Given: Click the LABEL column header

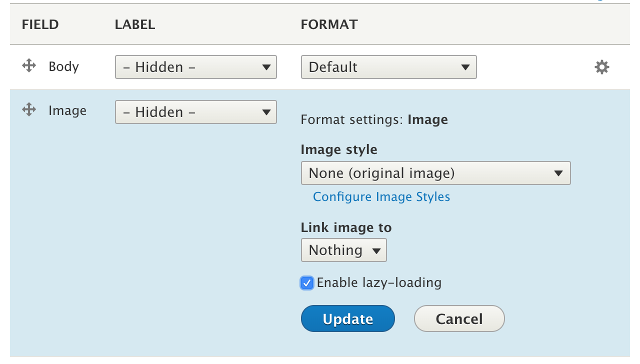Looking at the screenshot, I should point(135,24).
